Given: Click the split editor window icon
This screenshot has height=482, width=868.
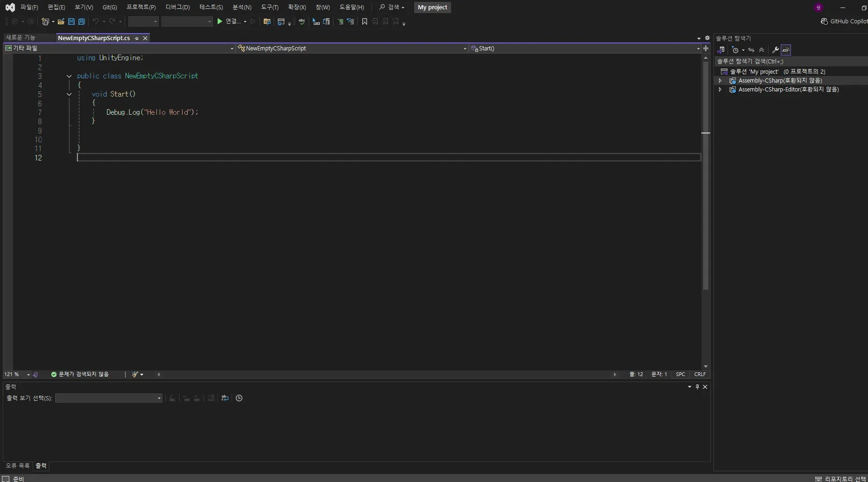Looking at the screenshot, I should coord(706,48).
